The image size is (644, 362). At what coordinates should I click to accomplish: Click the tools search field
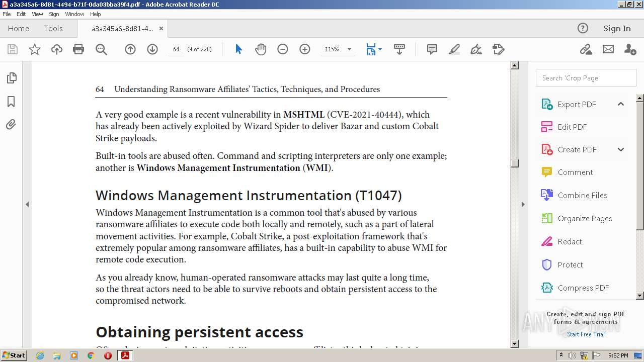[586, 78]
